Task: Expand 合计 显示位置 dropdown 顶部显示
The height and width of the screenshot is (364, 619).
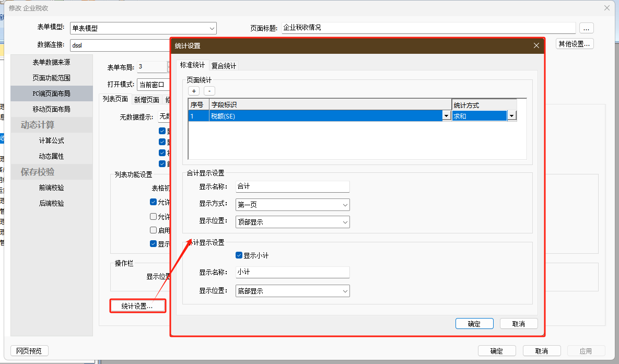Action: point(345,222)
